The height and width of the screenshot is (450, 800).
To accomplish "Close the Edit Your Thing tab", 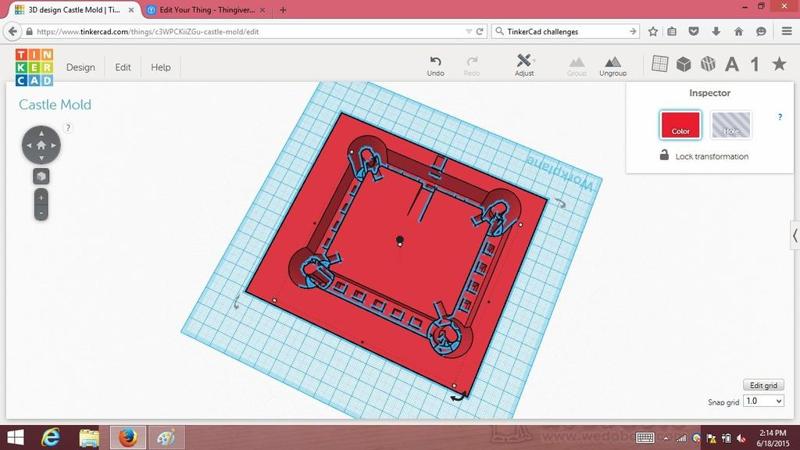I will (262, 10).
